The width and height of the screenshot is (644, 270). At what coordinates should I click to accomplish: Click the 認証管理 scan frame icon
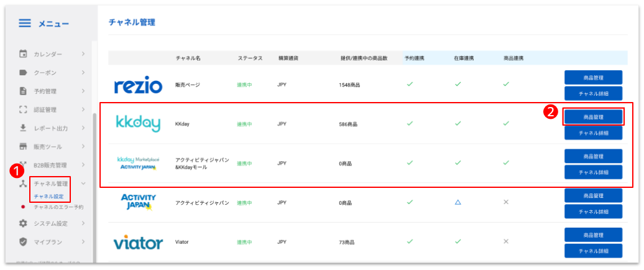point(24,109)
